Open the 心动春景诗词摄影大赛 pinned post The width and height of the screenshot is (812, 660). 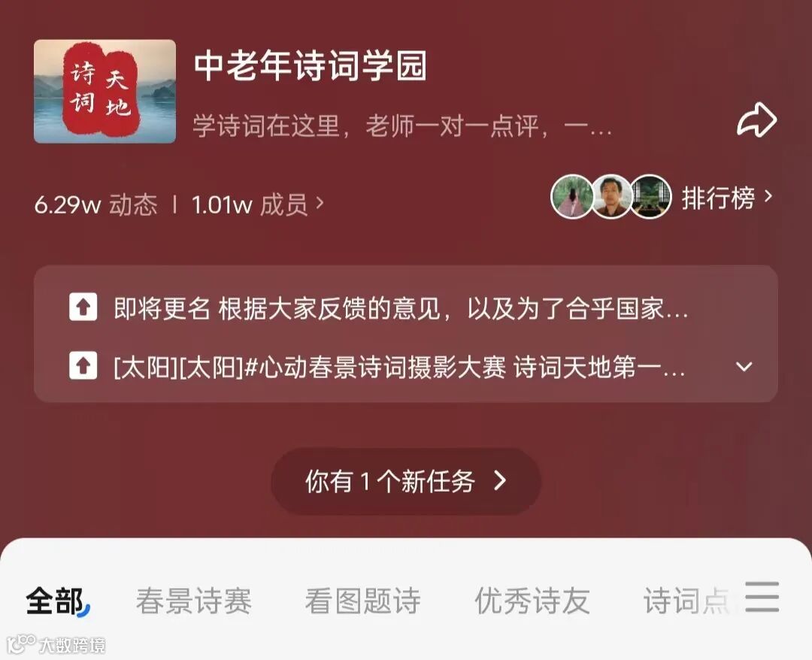tap(399, 368)
